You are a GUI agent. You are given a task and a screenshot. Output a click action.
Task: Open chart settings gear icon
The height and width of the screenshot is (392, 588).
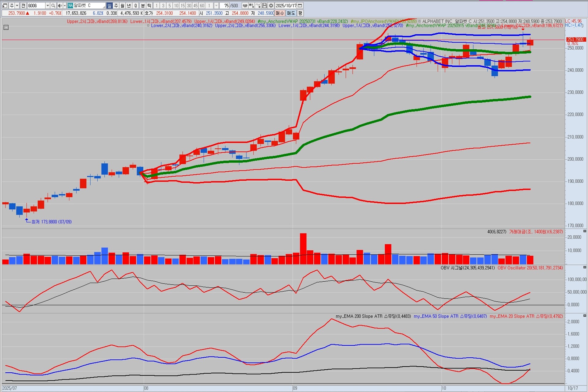(x=271, y=6)
